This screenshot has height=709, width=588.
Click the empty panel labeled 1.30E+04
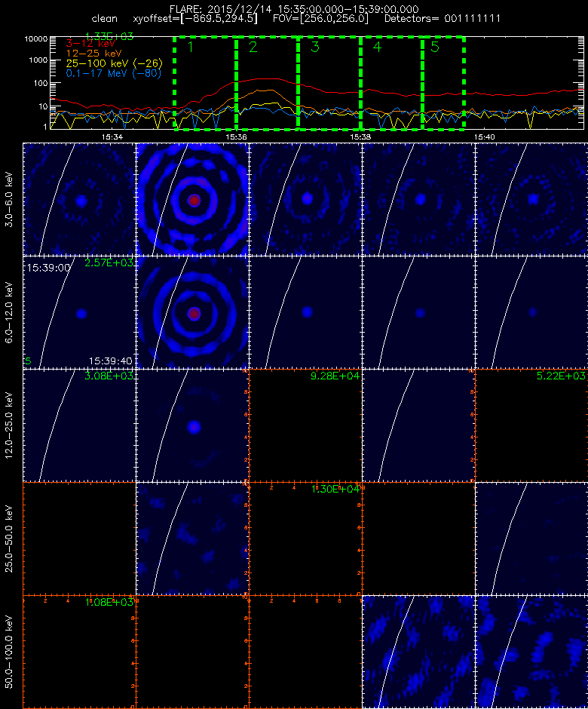coord(305,539)
